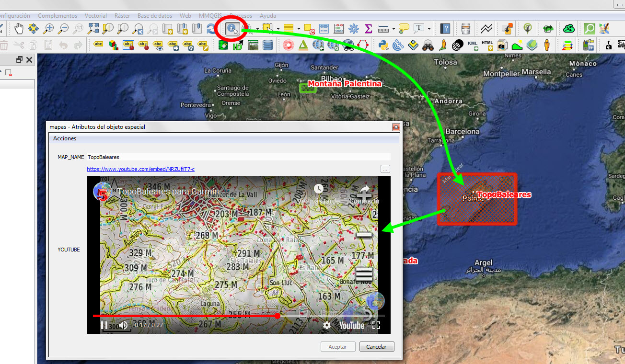
Task: Click the ellipsis browse button beside link
Action: [385, 169]
